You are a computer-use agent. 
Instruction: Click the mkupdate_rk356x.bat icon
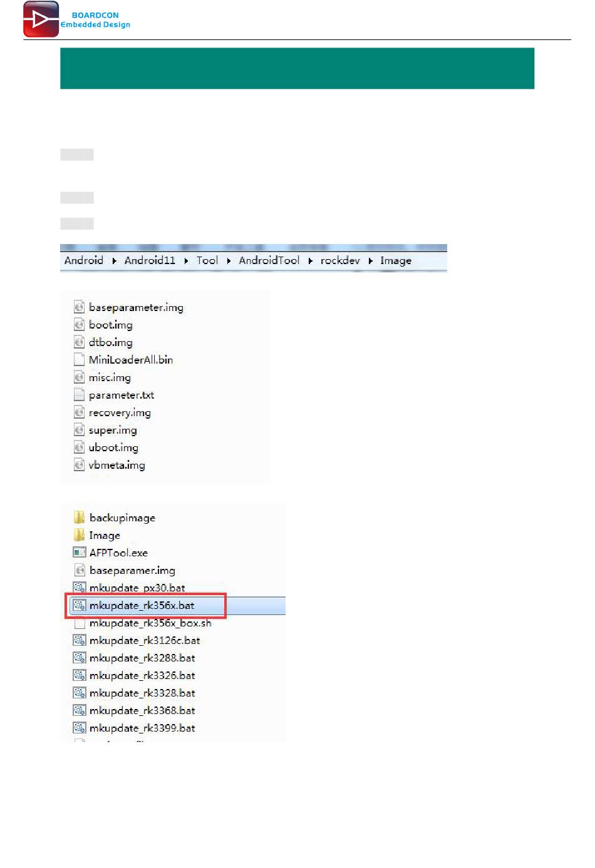[80, 605]
